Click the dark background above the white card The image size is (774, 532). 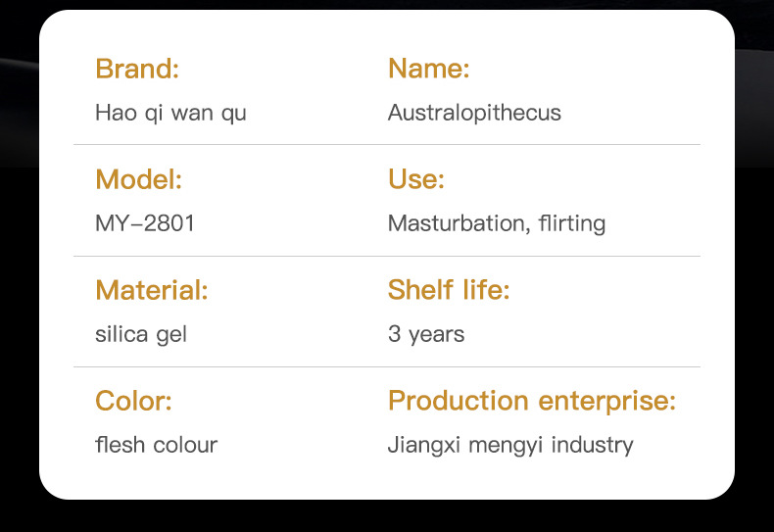pyautogui.click(x=387, y=4)
